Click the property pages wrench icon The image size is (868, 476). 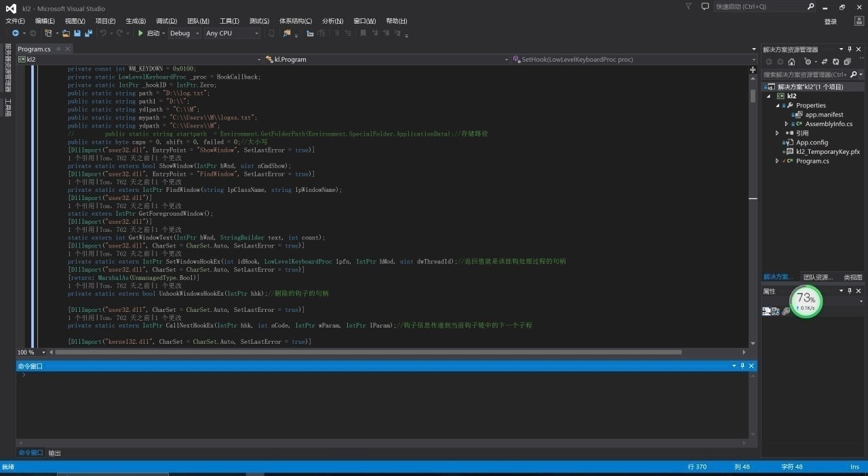[x=786, y=311]
